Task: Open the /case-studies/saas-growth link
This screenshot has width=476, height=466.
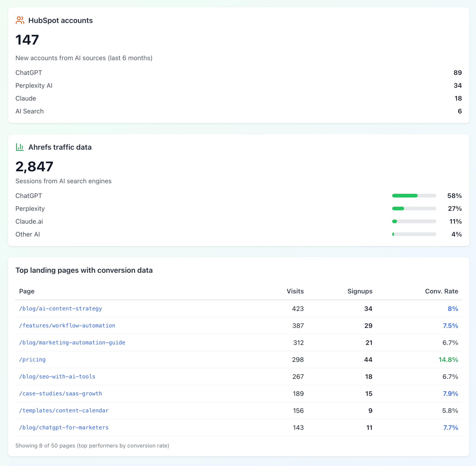Action: 61,394
